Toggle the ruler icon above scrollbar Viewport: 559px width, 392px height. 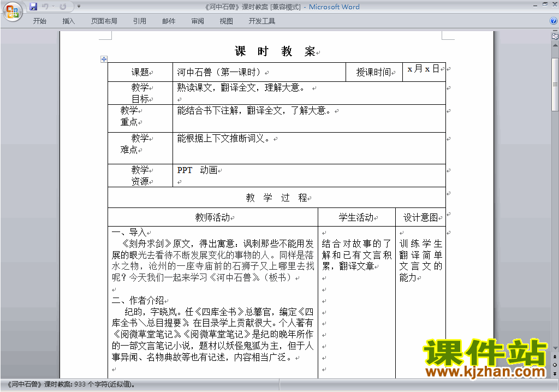point(555,36)
